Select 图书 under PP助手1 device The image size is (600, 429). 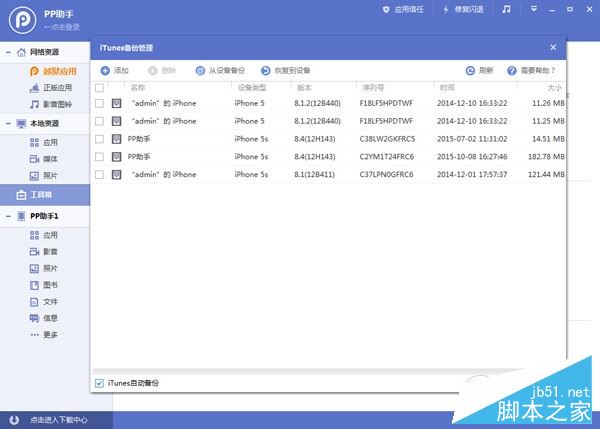[44, 285]
